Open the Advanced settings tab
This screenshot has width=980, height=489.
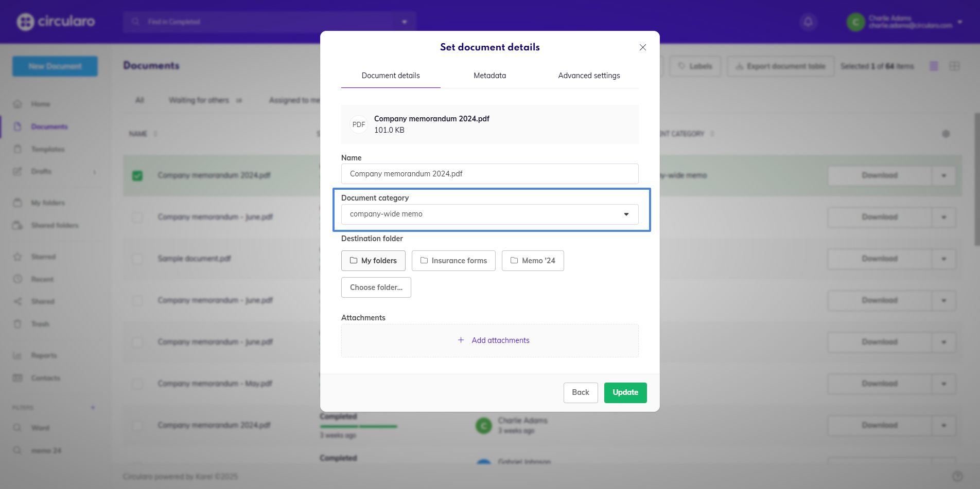[589, 76]
